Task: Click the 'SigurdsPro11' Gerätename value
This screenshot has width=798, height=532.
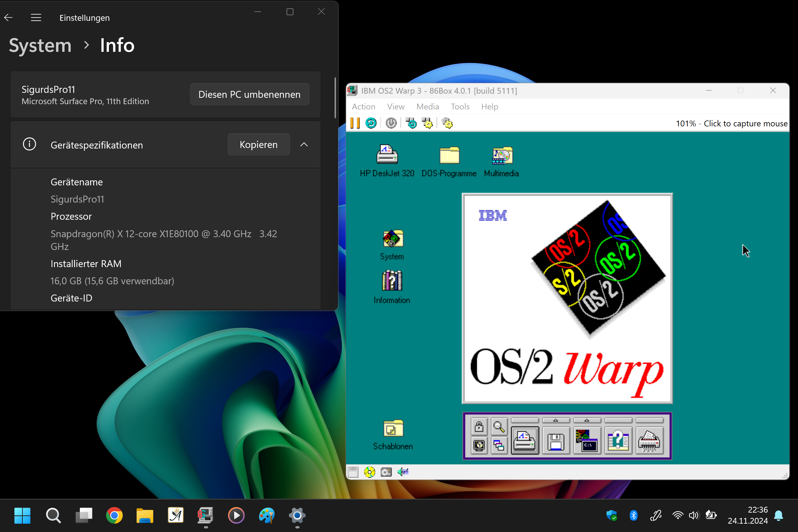Action: 77,199
